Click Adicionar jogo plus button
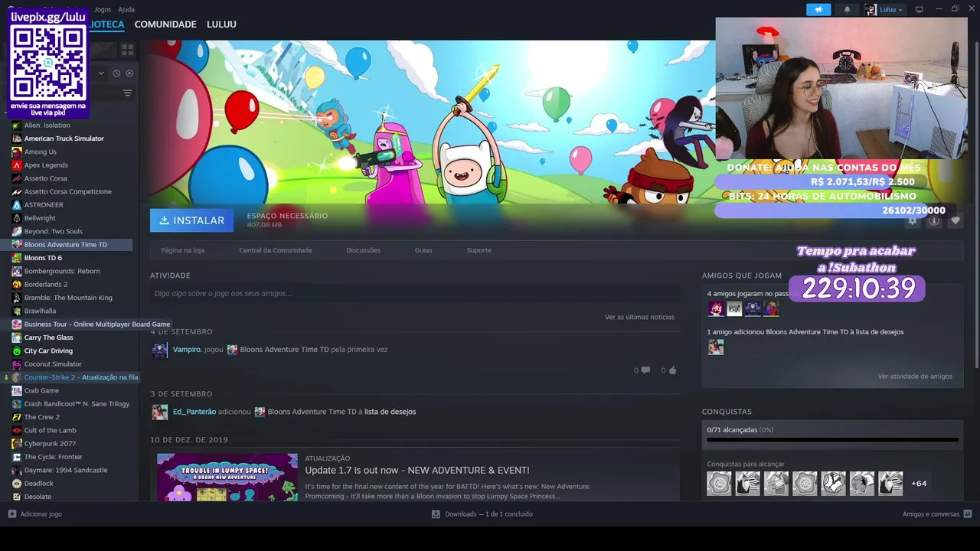980x551 pixels. [12, 514]
